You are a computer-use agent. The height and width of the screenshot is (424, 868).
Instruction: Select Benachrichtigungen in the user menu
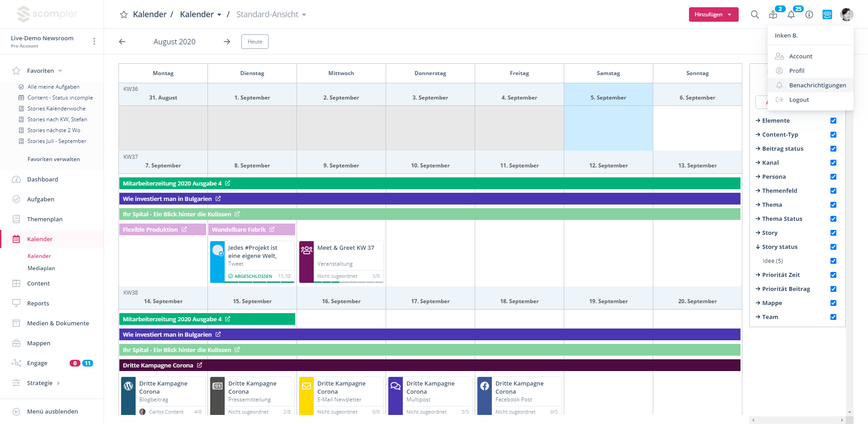click(817, 86)
